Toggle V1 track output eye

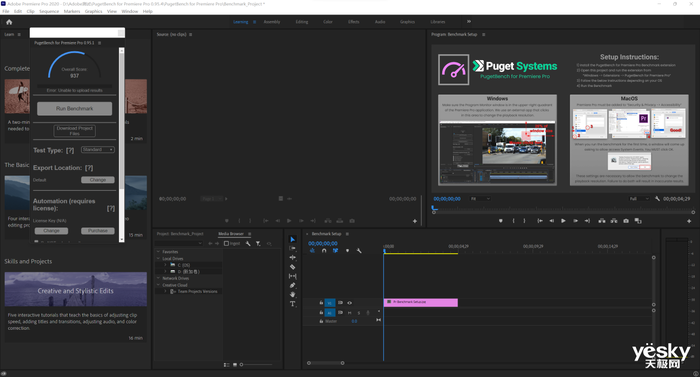click(350, 302)
